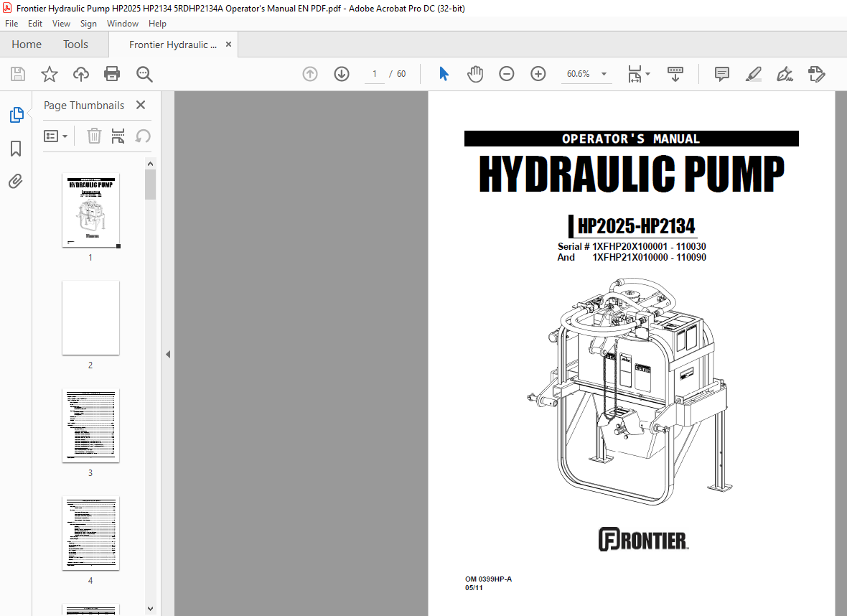Open the Page Thumbnails sidebar icon
The height and width of the screenshot is (616, 847).
17,115
